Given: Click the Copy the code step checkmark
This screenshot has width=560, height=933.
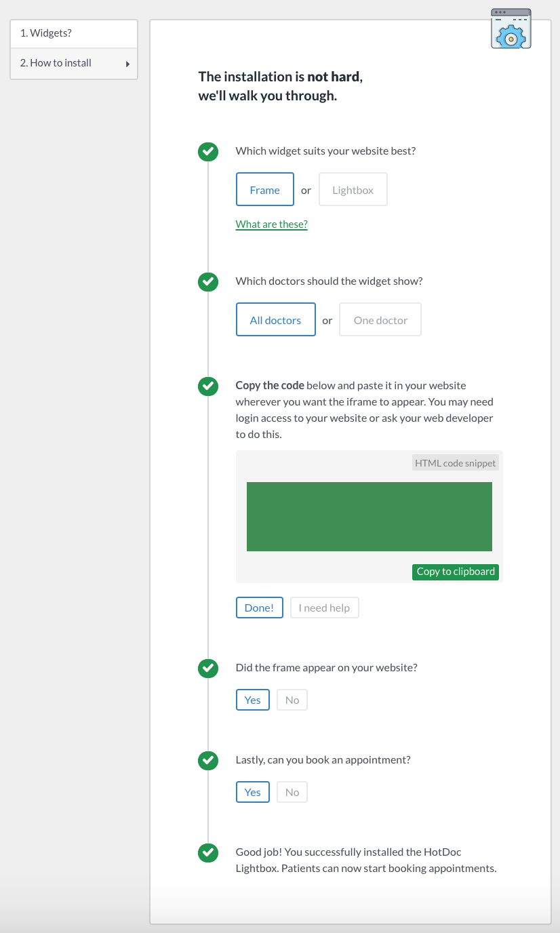Looking at the screenshot, I should pyautogui.click(x=208, y=386).
